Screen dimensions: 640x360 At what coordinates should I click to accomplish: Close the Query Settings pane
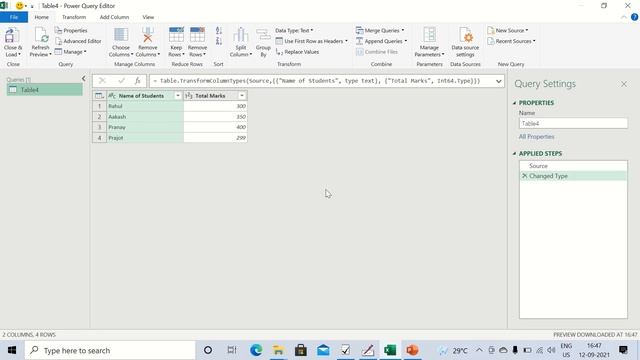624,84
